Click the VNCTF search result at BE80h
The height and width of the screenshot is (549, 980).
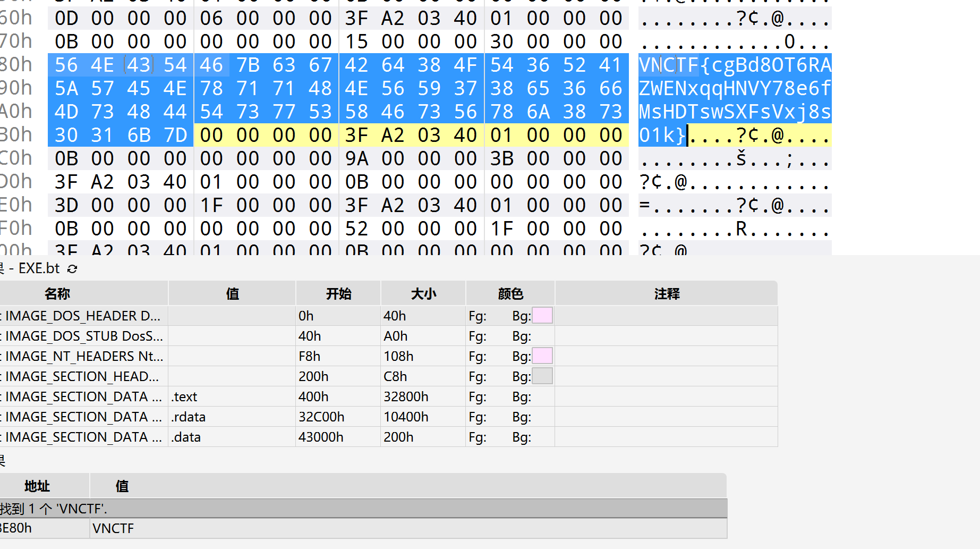113,528
